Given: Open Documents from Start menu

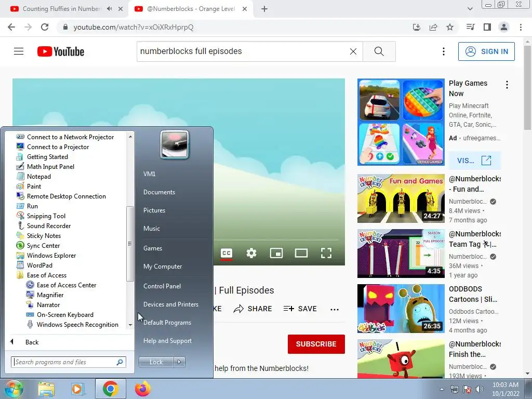Looking at the screenshot, I should (159, 192).
